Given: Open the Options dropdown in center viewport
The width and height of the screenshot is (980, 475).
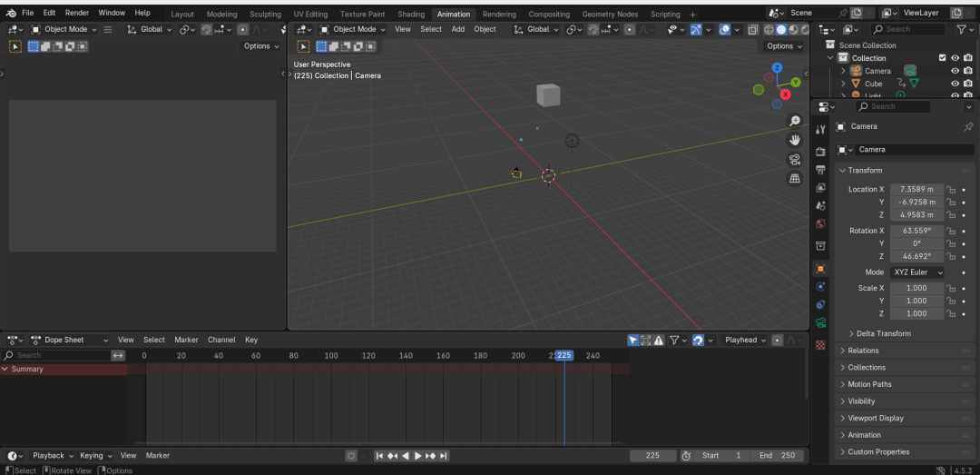Looking at the screenshot, I should click(784, 46).
